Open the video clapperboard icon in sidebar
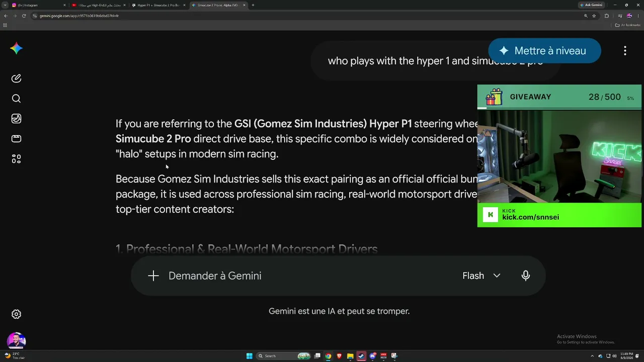Image resolution: width=644 pixels, height=362 pixels. [16, 139]
